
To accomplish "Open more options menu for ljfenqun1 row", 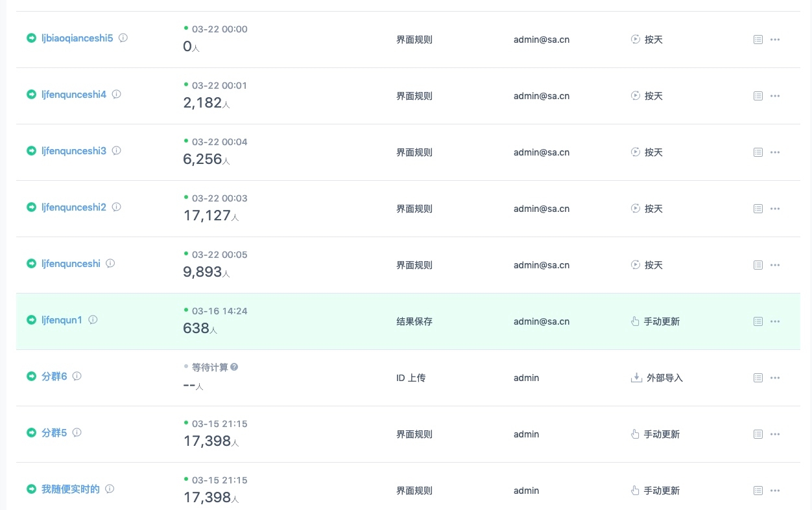I will [x=775, y=321].
